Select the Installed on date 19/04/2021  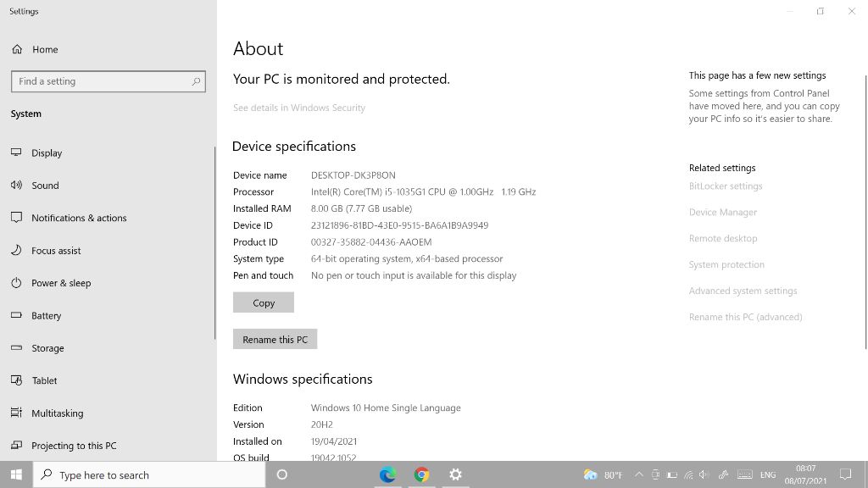334,441
